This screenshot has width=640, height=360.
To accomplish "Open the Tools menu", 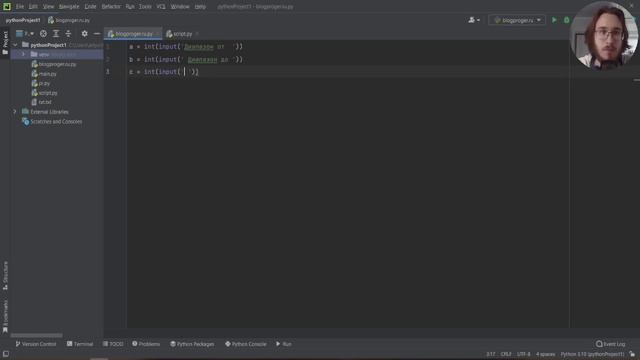I will click(x=145, y=7).
